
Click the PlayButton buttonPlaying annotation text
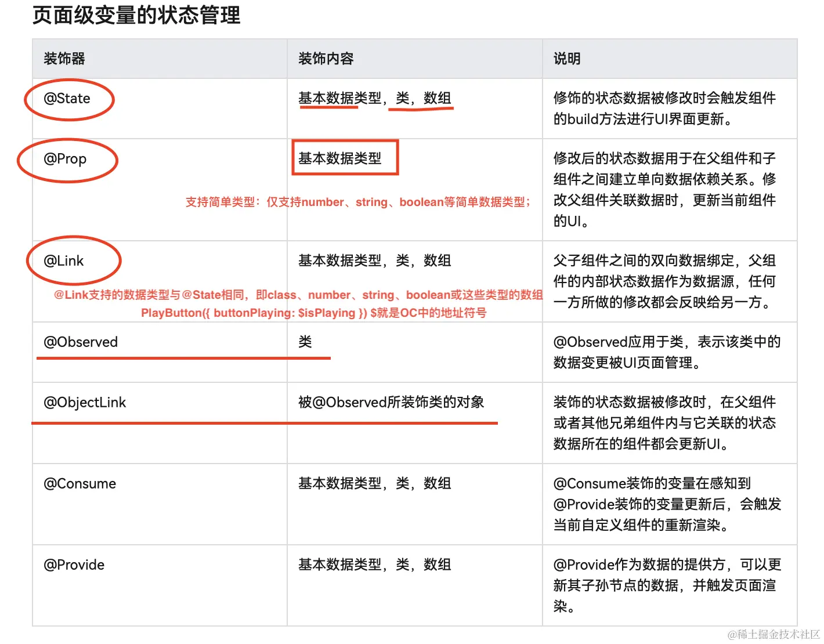pyautogui.click(x=315, y=313)
